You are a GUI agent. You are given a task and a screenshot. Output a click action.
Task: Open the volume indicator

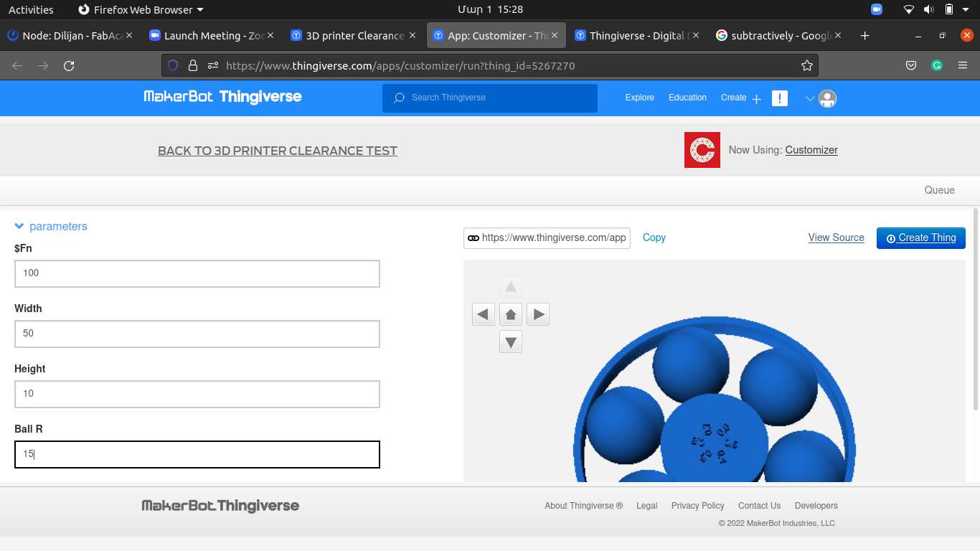point(929,9)
